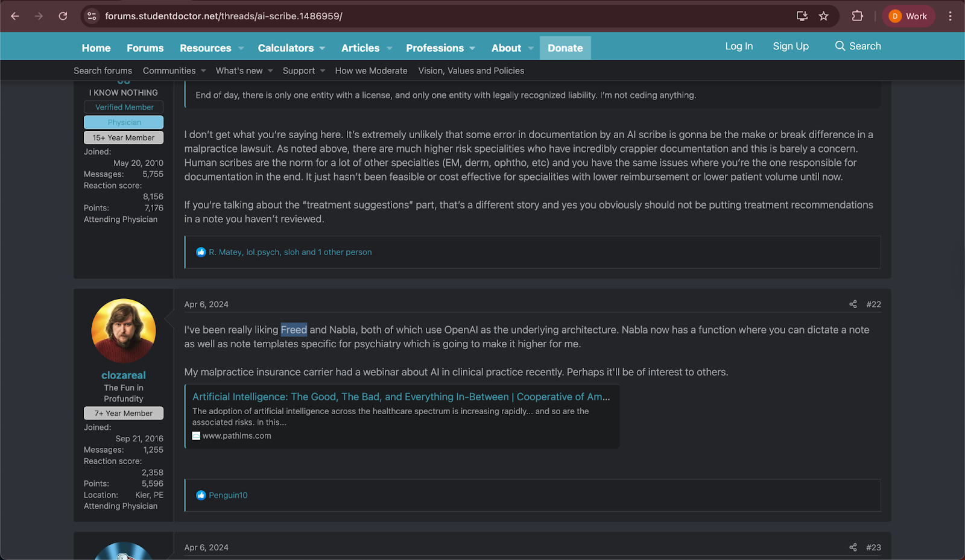The height and width of the screenshot is (560, 965).
Task: Open Forums navigation tab
Action: pyautogui.click(x=145, y=48)
